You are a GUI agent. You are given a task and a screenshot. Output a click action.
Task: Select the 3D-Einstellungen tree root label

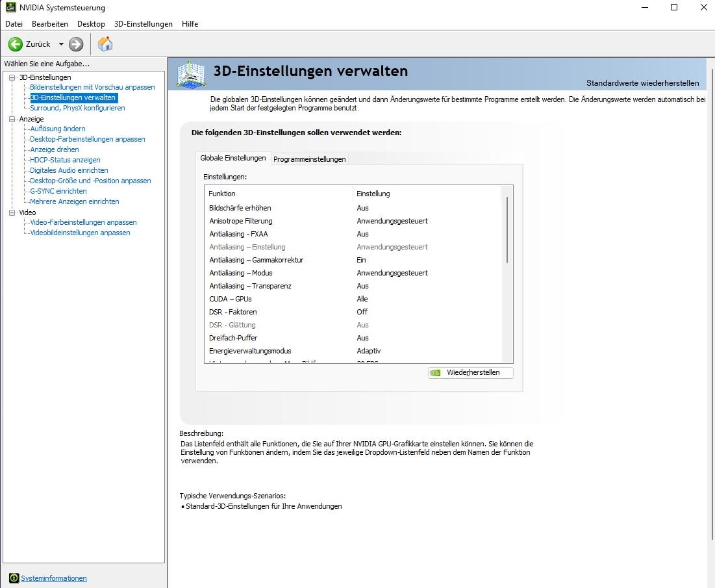(x=45, y=77)
